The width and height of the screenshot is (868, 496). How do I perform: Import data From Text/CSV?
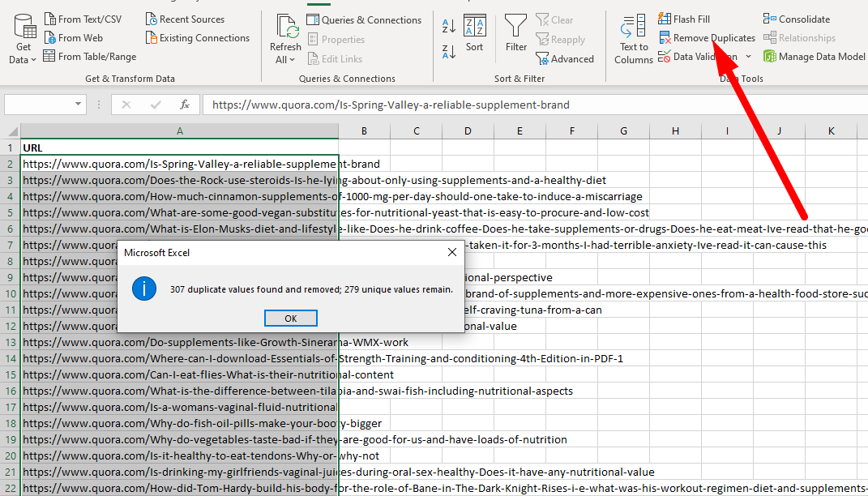coord(83,19)
